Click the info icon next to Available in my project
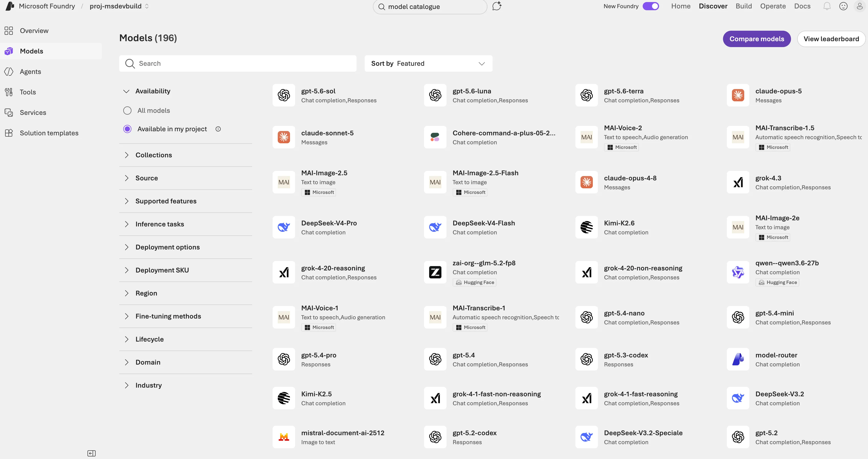Image resolution: width=868 pixels, height=459 pixels. coord(218,129)
